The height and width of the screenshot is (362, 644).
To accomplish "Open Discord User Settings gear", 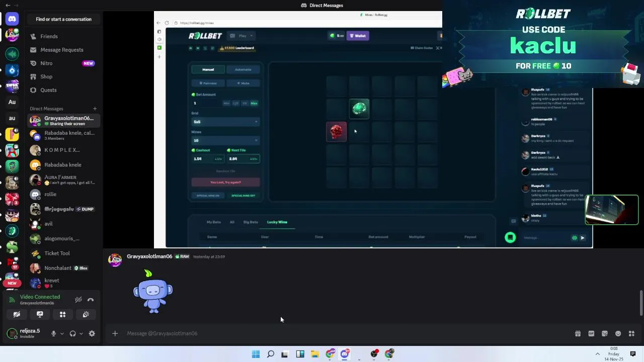I will tap(92, 333).
